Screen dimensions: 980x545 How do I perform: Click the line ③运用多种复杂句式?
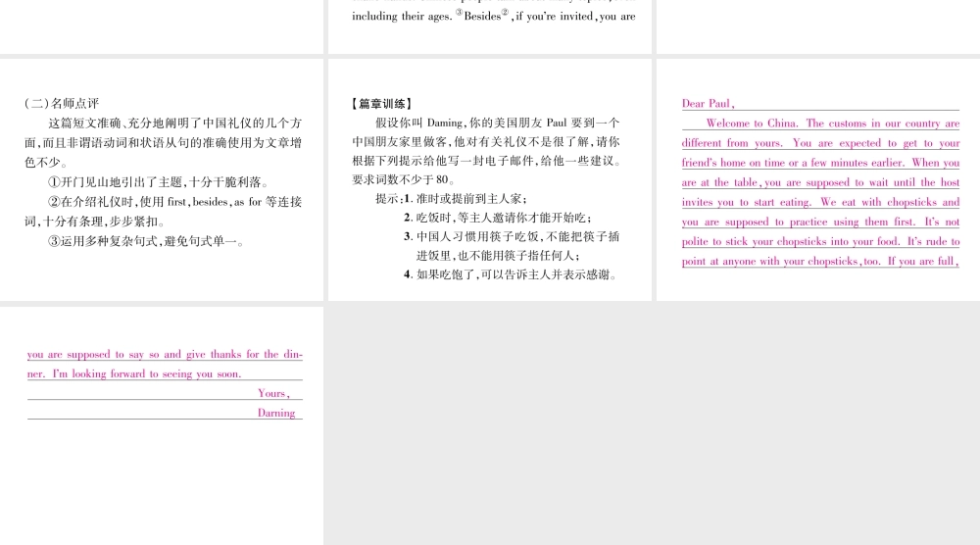point(146,241)
